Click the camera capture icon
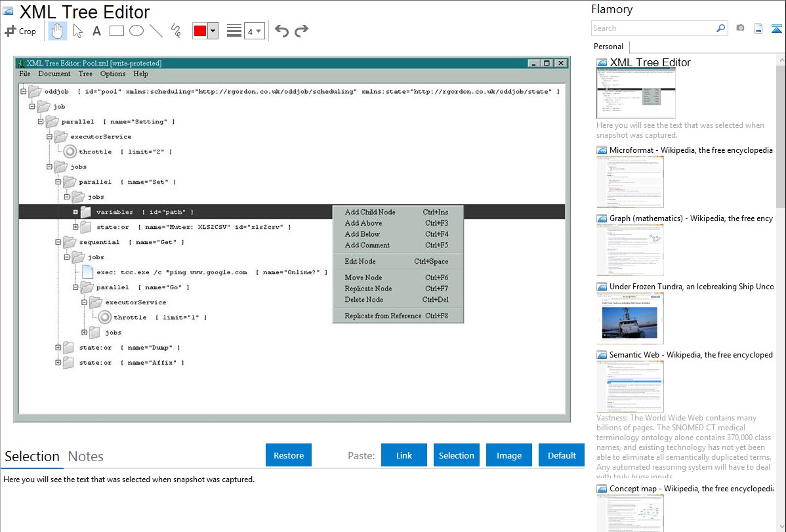Viewport: 786px width, 532px height. tap(740, 28)
